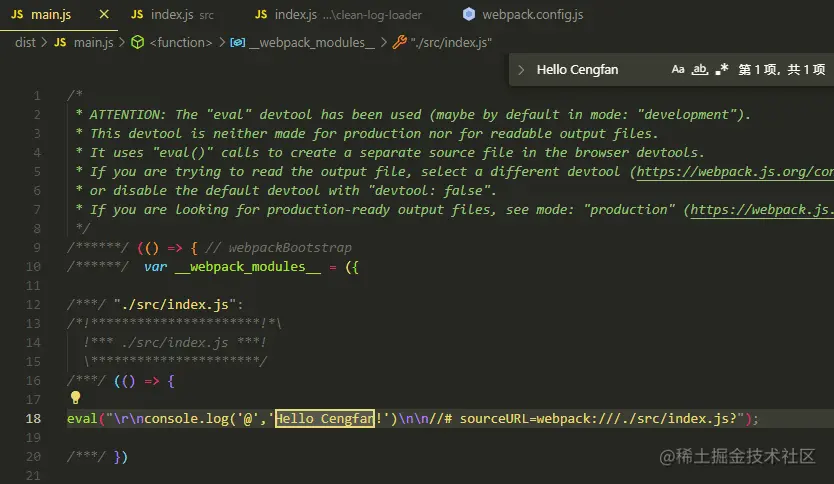The height and width of the screenshot is (484, 834).
Task: Select main.js in the breadcrumb path
Action: tap(94, 43)
